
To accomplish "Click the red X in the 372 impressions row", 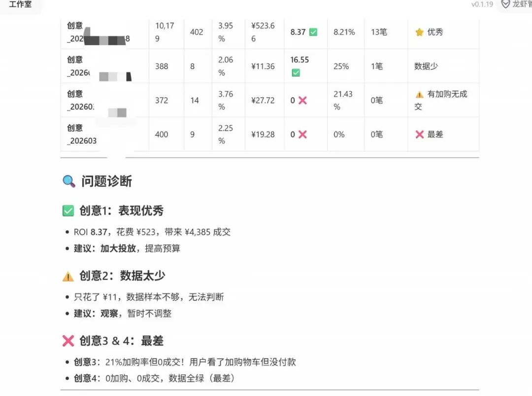I will (x=302, y=101).
